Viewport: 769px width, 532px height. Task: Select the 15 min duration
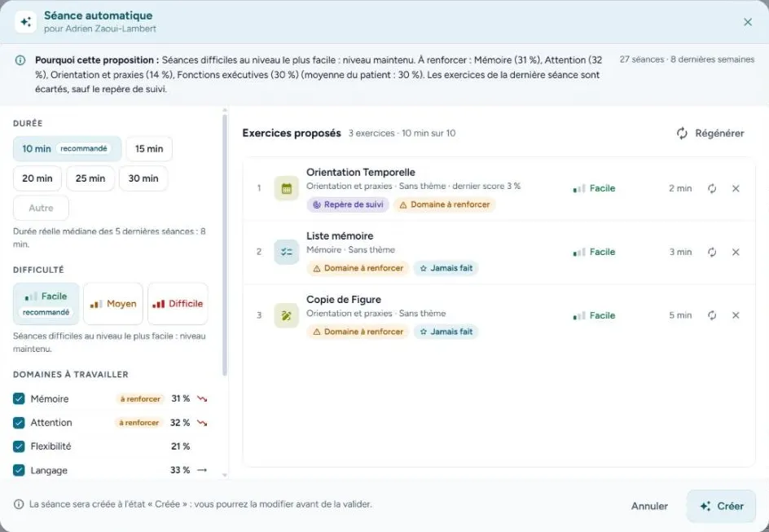click(149, 148)
